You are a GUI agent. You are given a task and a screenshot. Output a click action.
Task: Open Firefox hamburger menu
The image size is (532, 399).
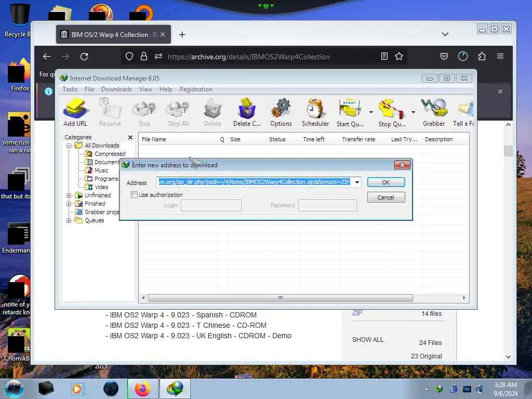coord(500,56)
